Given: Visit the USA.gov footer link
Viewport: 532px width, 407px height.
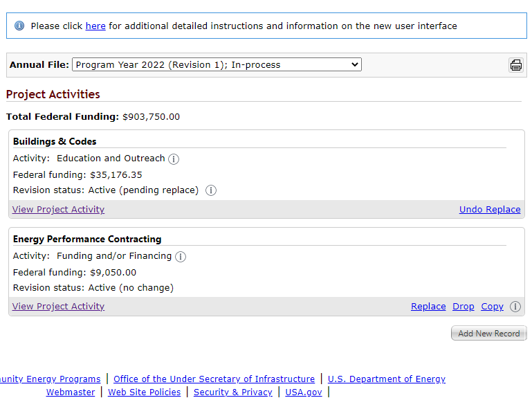Looking at the screenshot, I should click(304, 392).
